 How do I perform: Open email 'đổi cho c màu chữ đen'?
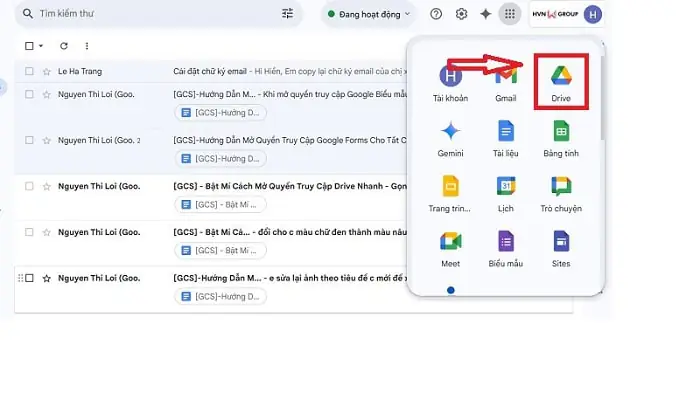pyautogui.click(x=290, y=232)
